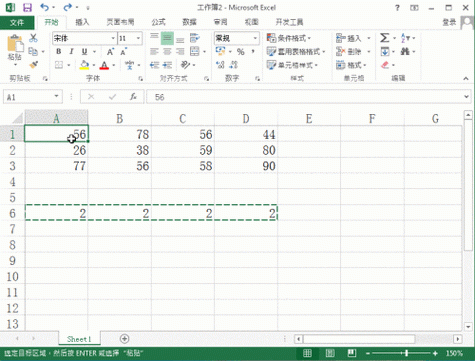The width and height of the screenshot is (475, 361).
Task: Click the 单元格样式 button
Action: coord(292,65)
